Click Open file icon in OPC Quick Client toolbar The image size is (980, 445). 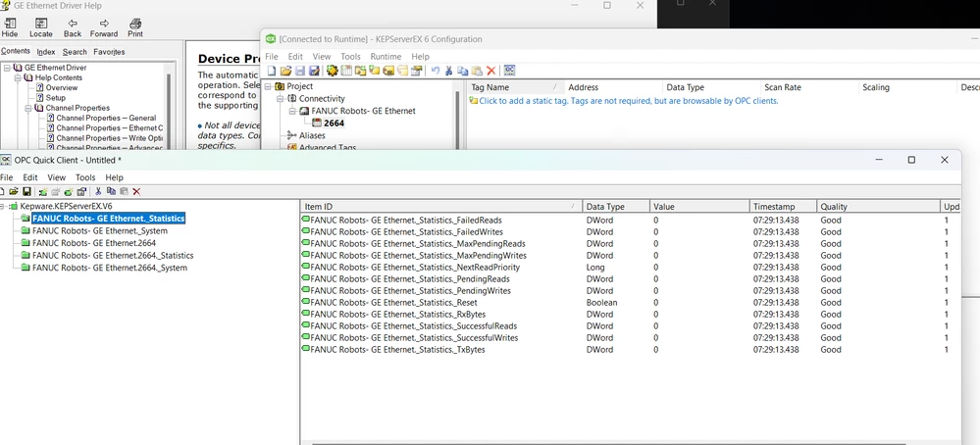13,191
